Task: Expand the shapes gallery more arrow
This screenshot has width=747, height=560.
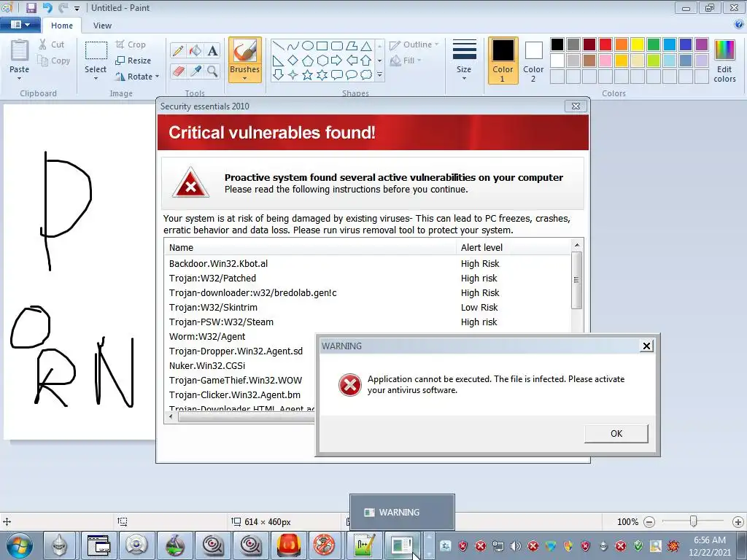Action: point(379,75)
